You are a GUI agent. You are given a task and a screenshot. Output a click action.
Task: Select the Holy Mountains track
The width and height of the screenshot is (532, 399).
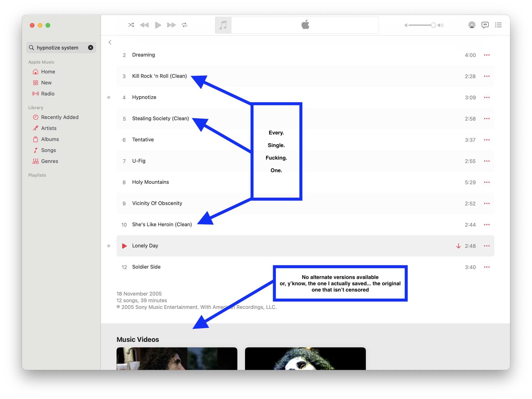pyautogui.click(x=305, y=182)
